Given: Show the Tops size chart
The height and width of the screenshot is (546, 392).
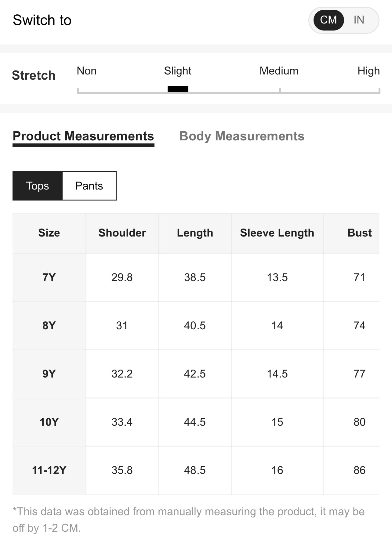Looking at the screenshot, I should pos(38,186).
